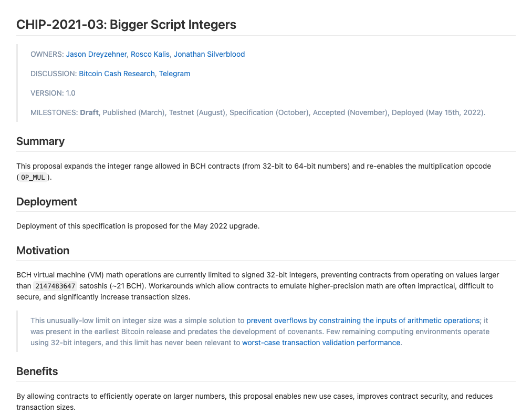Click the Benefits section heading
The width and height of the screenshot is (532, 414).
(x=37, y=371)
